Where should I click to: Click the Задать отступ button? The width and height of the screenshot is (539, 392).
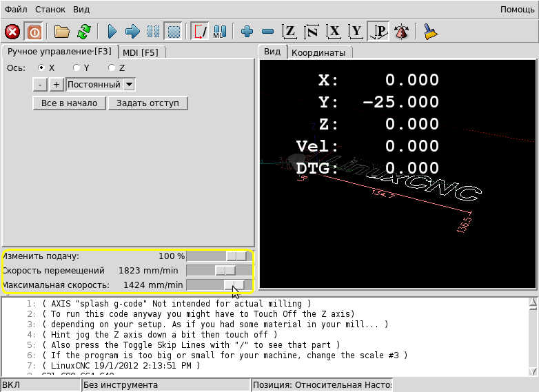[x=148, y=103]
